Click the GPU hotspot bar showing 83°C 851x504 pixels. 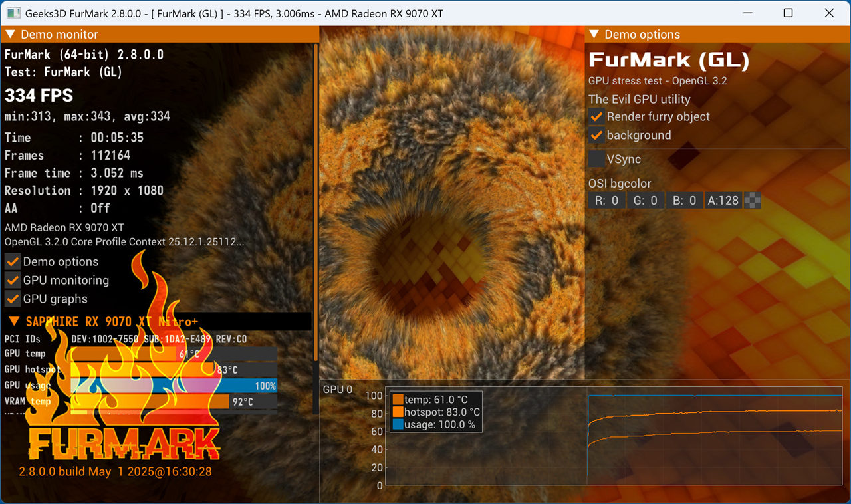click(174, 370)
